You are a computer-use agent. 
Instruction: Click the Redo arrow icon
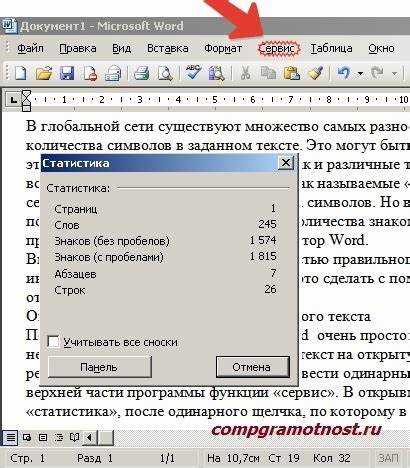pyautogui.click(x=377, y=73)
